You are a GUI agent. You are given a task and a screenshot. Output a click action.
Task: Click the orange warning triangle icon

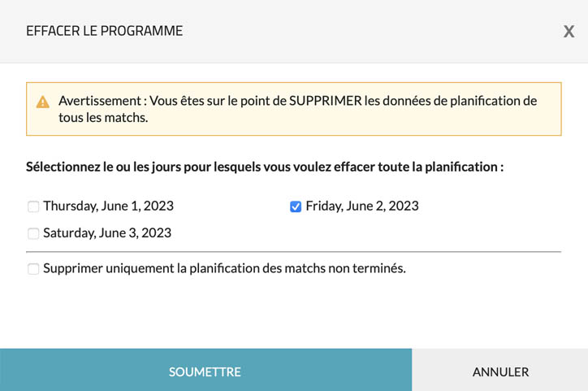(43, 102)
